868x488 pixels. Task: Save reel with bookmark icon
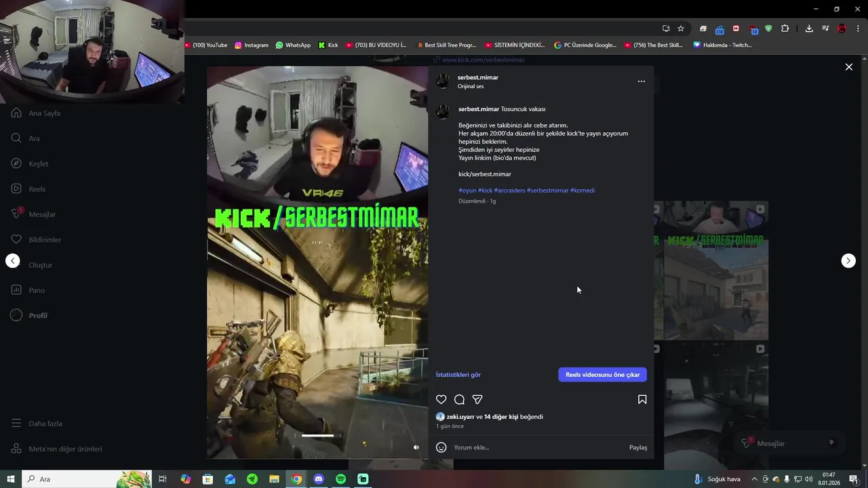(x=642, y=400)
